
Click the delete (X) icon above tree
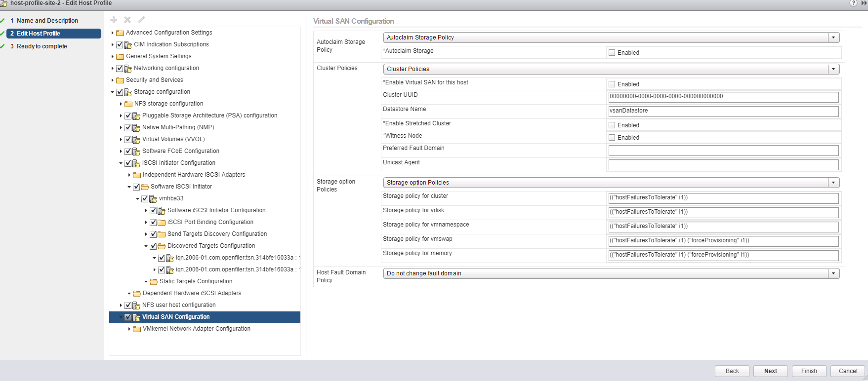tap(127, 20)
